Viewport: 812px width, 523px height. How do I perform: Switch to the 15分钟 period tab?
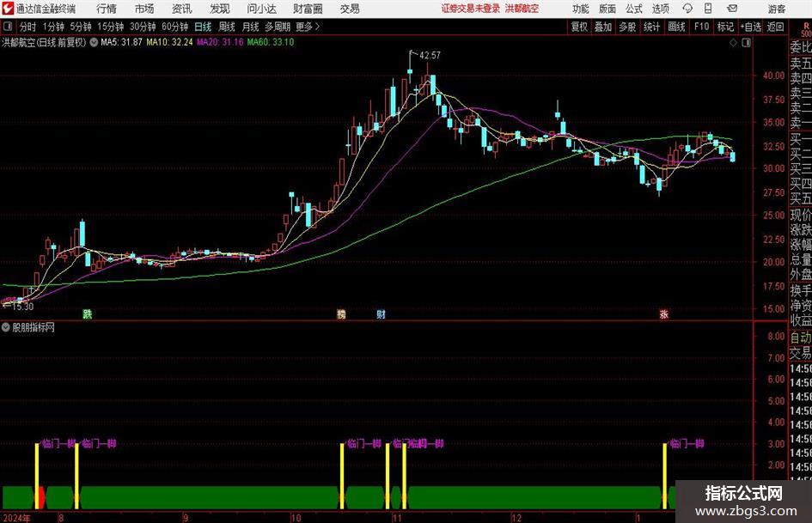point(110,27)
